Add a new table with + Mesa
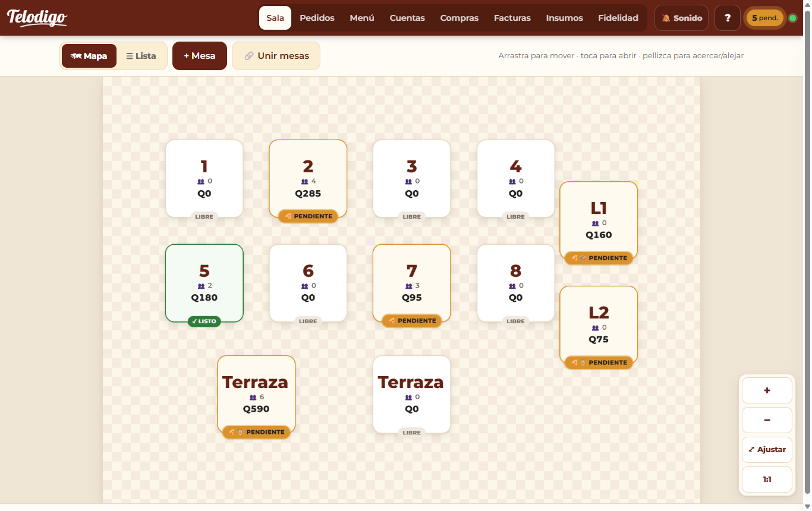Screen dimensions: 812x511 pyautogui.click(x=200, y=56)
